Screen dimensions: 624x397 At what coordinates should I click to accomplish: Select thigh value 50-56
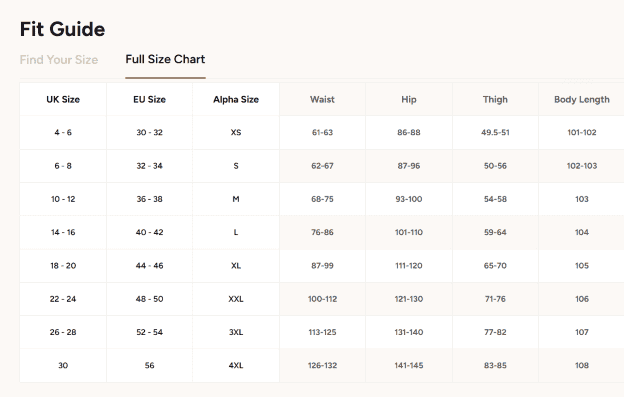[x=495, y=166]
